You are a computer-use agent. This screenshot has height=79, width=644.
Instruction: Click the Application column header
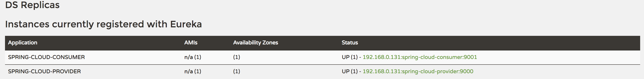(x=23, y=43)
